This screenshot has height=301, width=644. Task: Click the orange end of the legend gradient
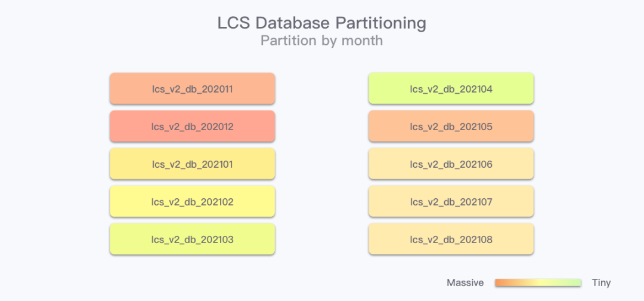click(x=501, y=282)
